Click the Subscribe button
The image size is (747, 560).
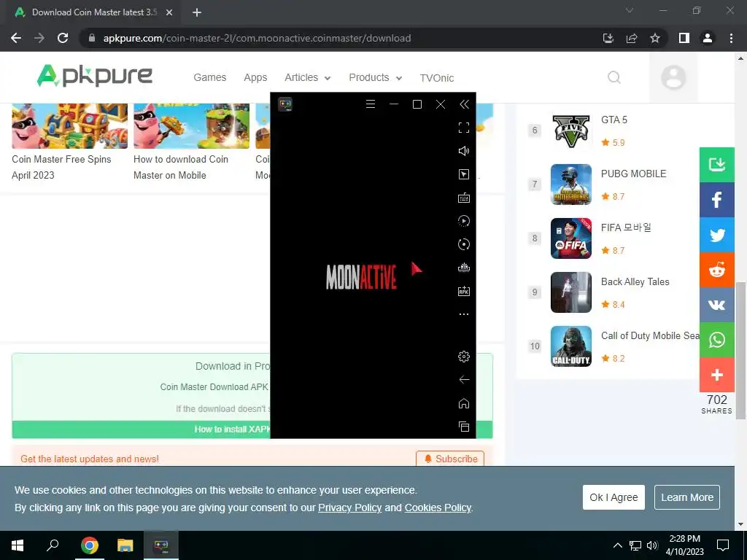tap(450, 459)
